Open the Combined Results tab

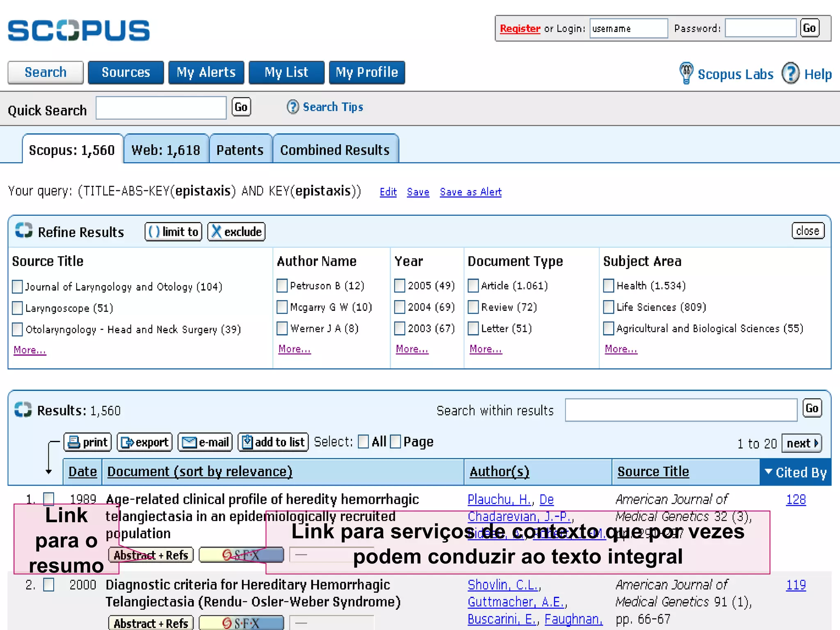click(x=335, y=150)
